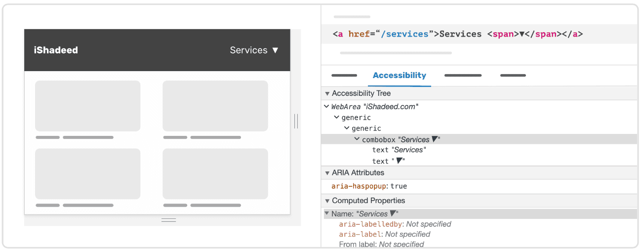Collapse the nested second generic node
This screenshot has height=252, width=644.
pyautogui.click(x=347, y=128)
